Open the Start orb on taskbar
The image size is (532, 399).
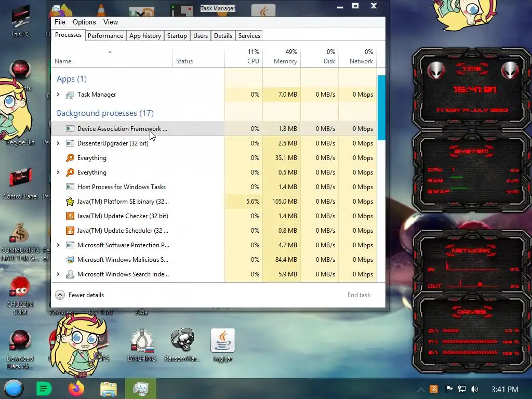pos(14,389)
